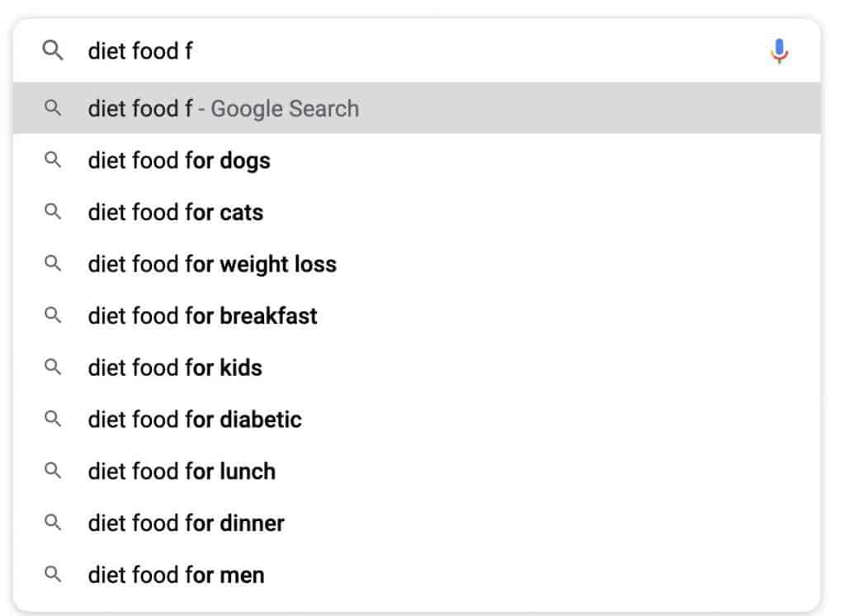Select the 'diet food for dinner' suggestion

point(185,523)
